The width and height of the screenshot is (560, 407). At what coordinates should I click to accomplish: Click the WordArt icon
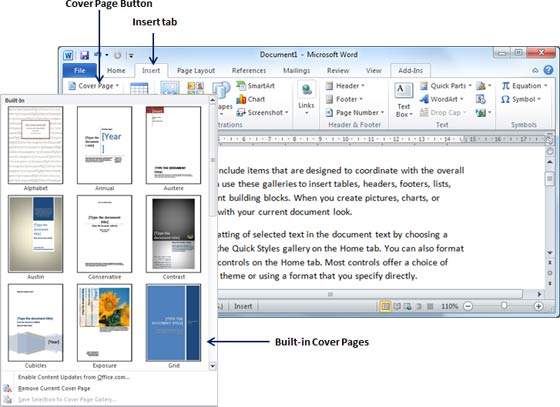pos(424,99)
